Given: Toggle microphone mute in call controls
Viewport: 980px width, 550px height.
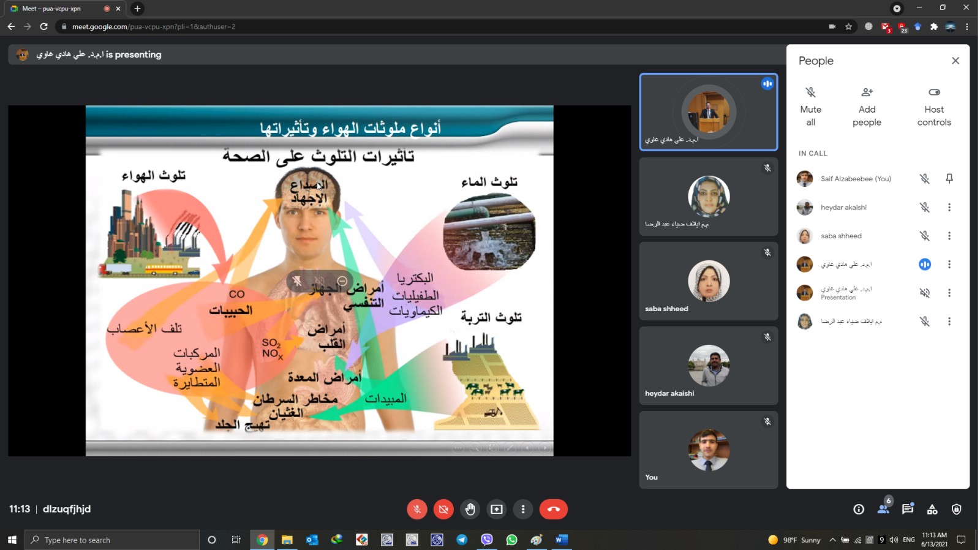Looking at the screenshot, I should 417,509.
